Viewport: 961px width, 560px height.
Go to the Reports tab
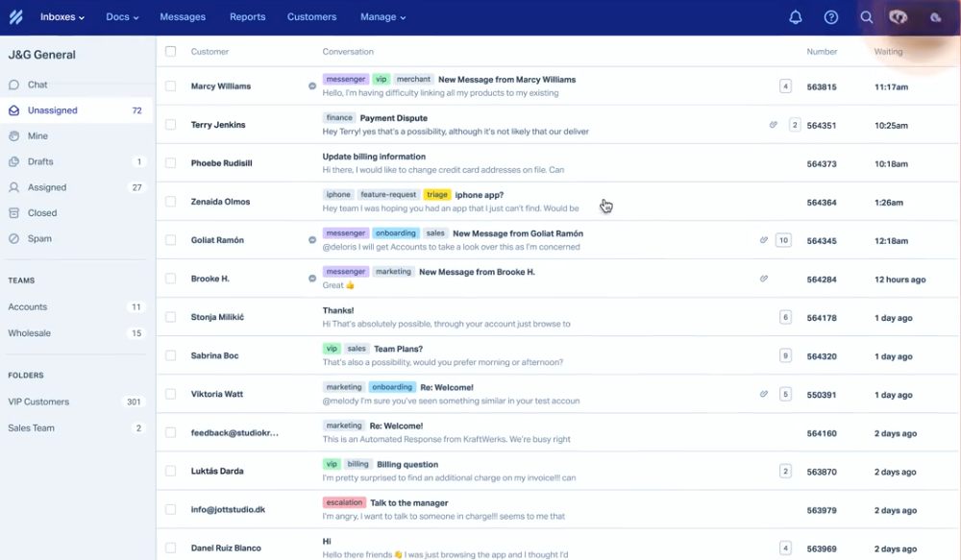tap(248, 17)
